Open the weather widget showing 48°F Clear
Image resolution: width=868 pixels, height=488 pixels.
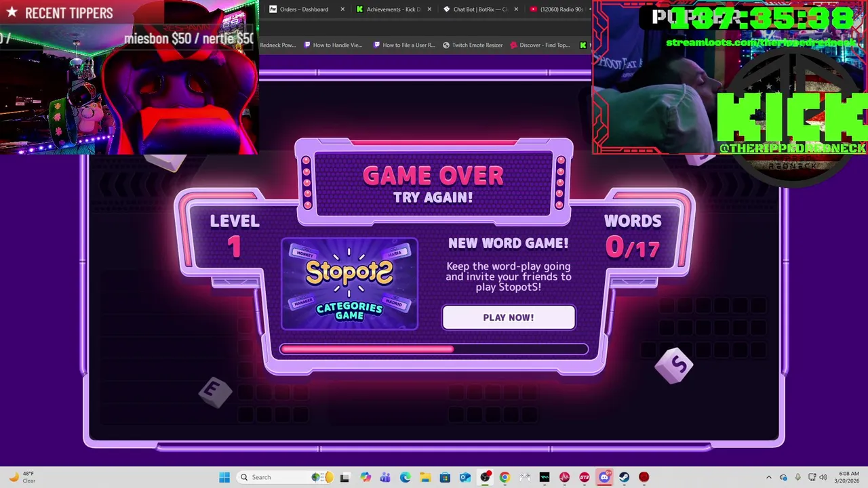22,477
